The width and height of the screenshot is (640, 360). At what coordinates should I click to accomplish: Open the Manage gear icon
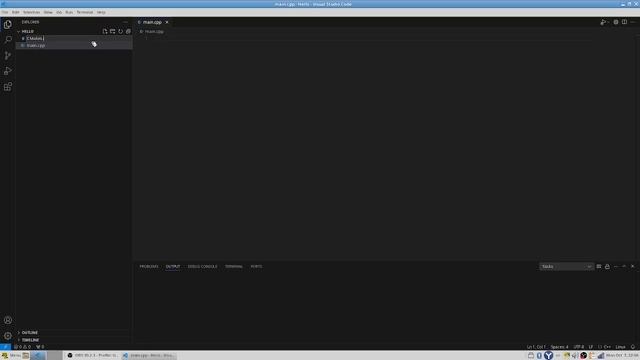click(x=8, y=336)
